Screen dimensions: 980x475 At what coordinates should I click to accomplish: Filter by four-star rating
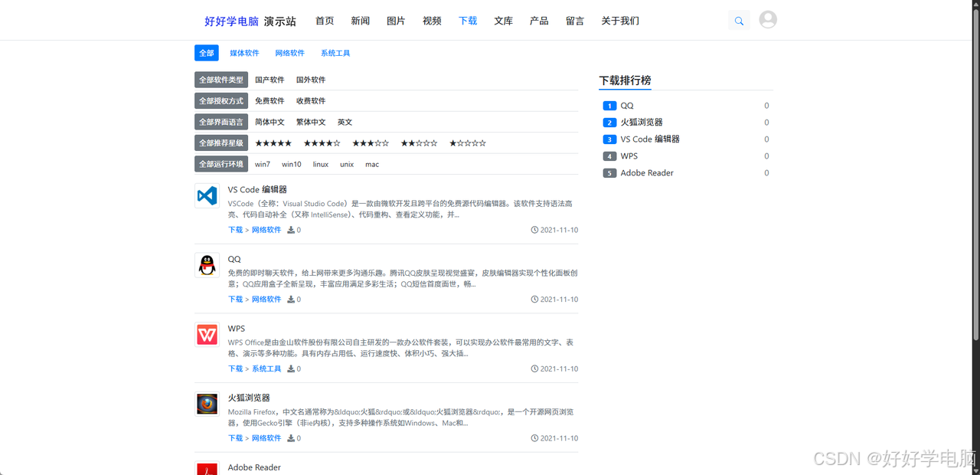click(x=322, y=143)
